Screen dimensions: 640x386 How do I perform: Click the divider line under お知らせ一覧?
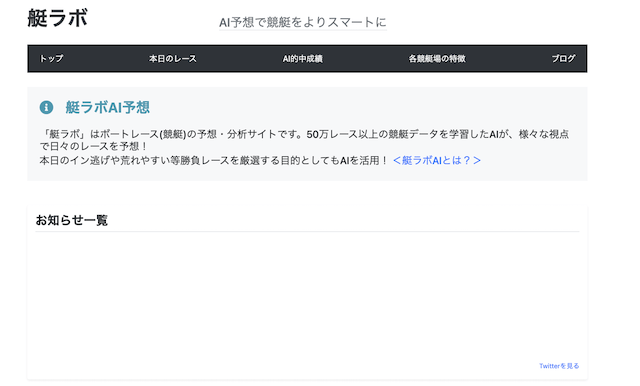(x=307, y=231)
